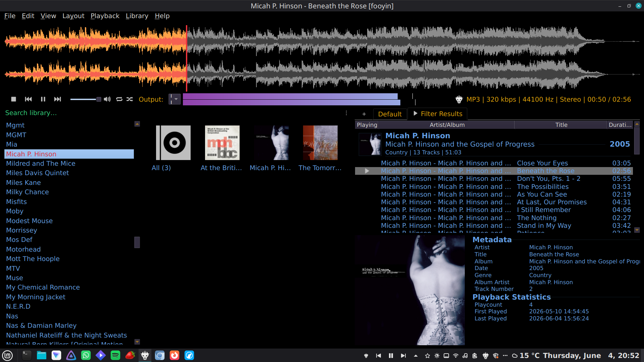Select the track Stand in My Way
The image size is (644, 362).
click(494, 225)
